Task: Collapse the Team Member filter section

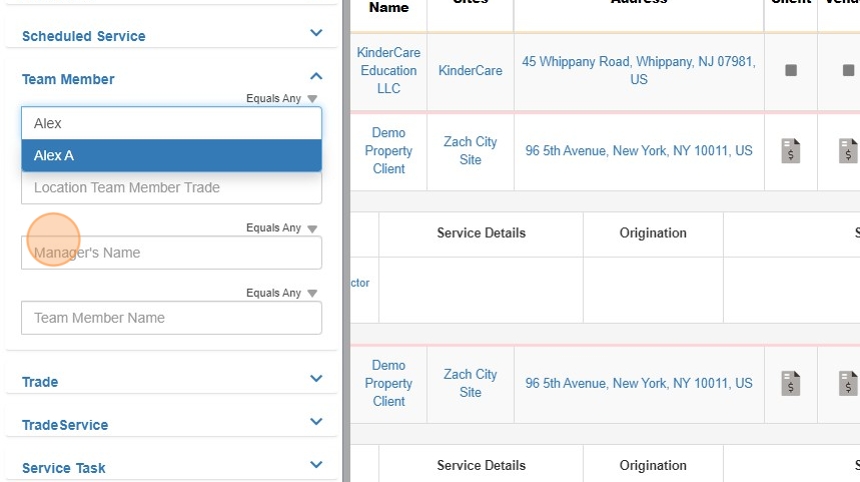Action: coord(316,77)
